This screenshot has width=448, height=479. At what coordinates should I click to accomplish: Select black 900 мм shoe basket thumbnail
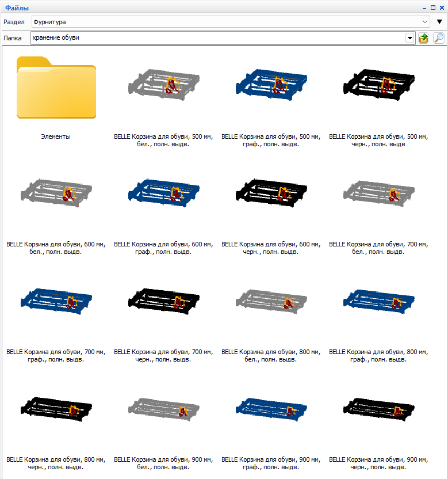point(379,409)
